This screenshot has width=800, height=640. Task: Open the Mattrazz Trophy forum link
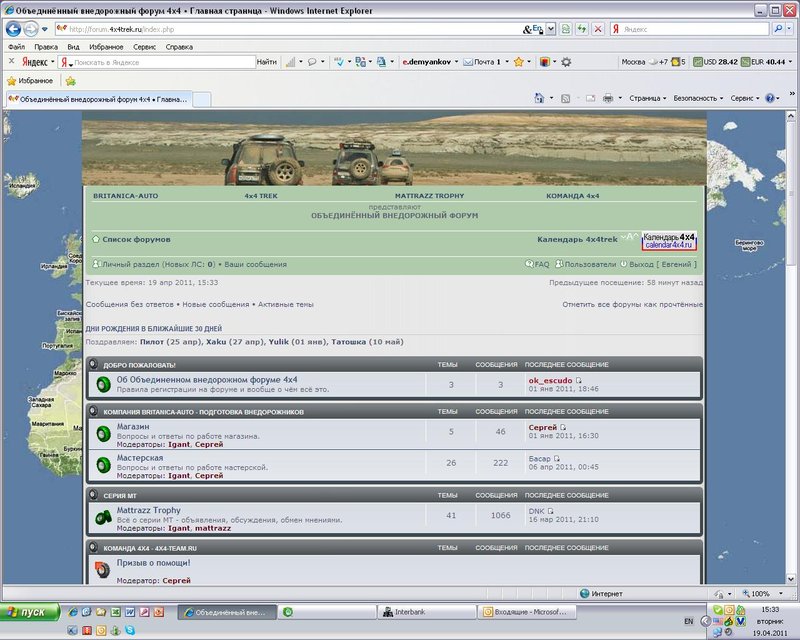tap(149, 510)
